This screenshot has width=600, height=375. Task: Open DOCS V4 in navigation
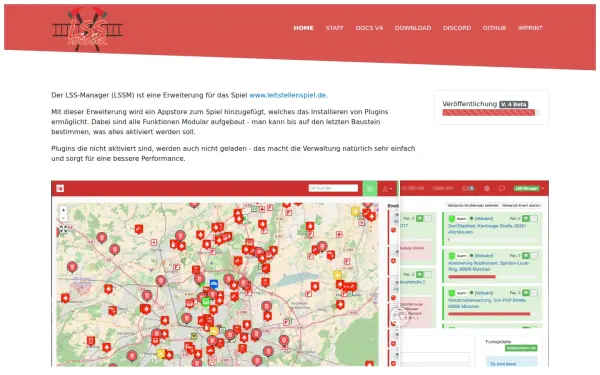[369, 28]
